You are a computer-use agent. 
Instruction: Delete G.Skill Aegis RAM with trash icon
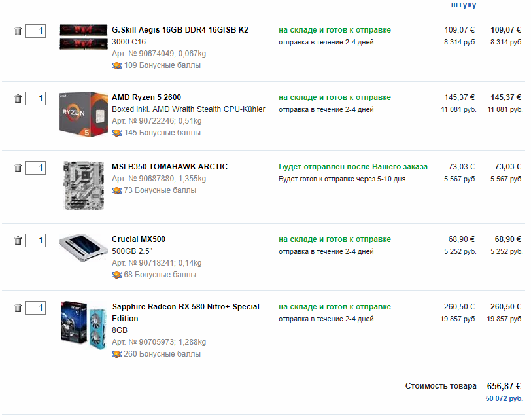18,31
